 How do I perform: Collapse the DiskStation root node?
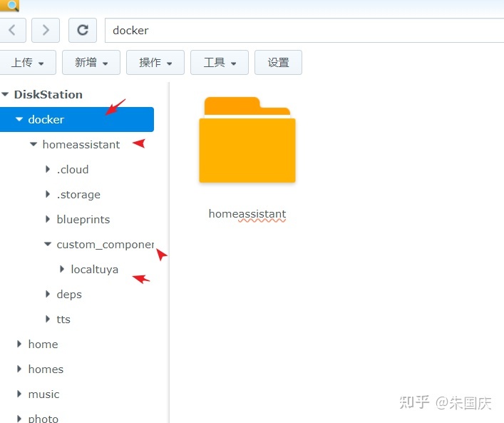pyautogui.click(x=6, y=94)
